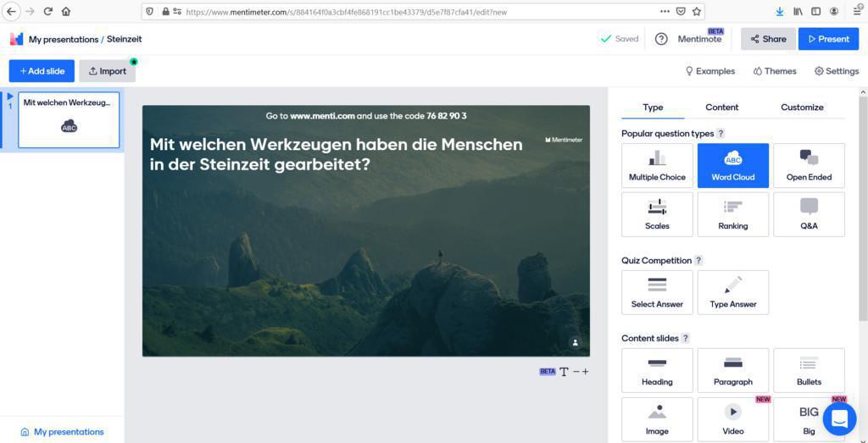This screenshot has height=443, width=868.
Task: Select the Multiple Choice question type
Action: pyautogui.click(x=657, y=165)
